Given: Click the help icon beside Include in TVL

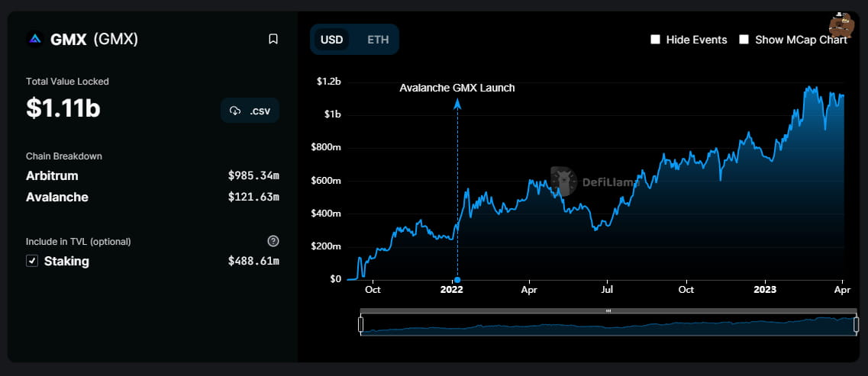Looking at the screenshot, I should pos(273,241).
